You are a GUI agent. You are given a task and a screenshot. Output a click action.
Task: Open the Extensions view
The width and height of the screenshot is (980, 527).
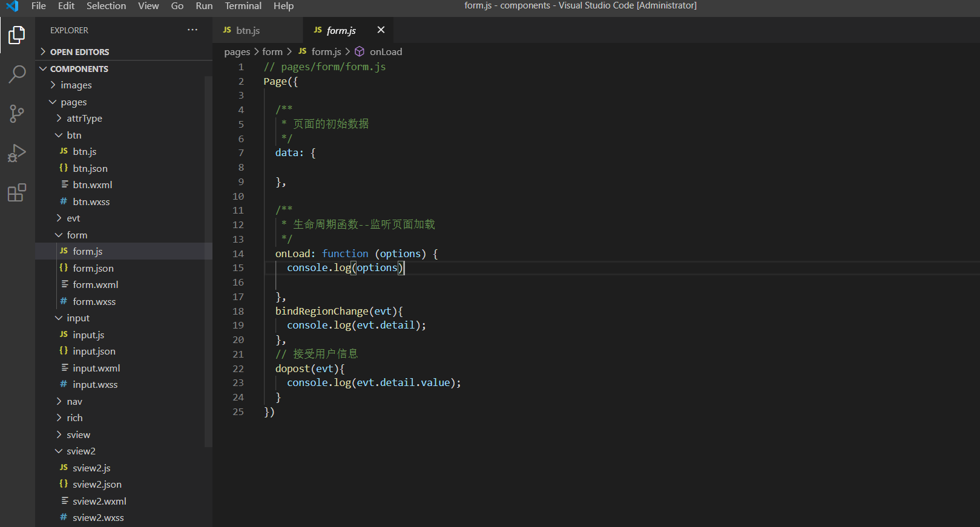pos(17,193)
